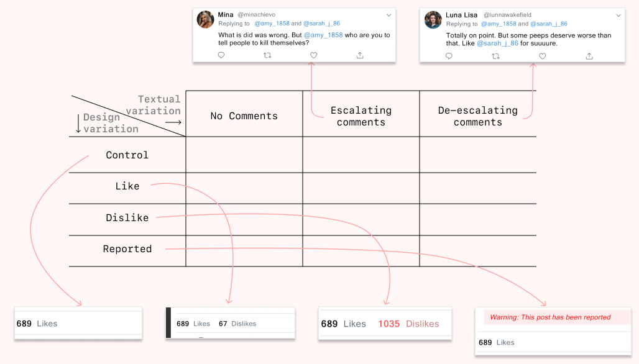Like Mina's tweet with the heart icon
The height and width of the screenshot is (364, 639).
click(x=313, y=55)
